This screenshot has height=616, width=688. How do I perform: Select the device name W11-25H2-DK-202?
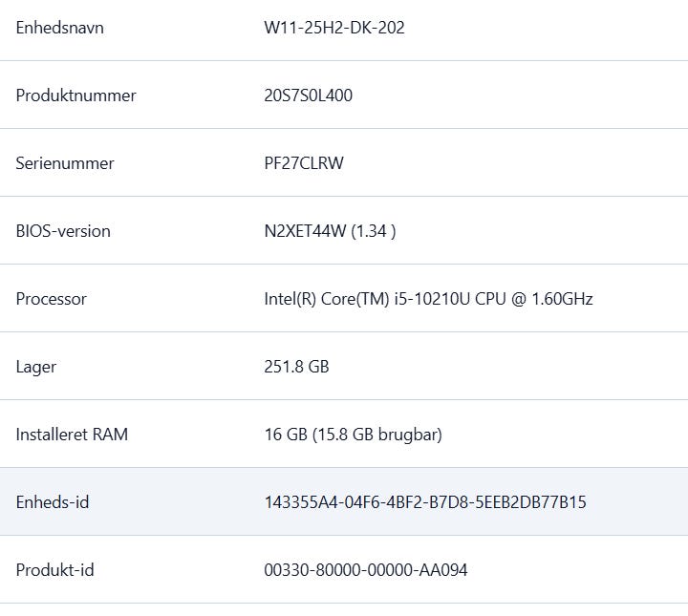click(333, 28)
